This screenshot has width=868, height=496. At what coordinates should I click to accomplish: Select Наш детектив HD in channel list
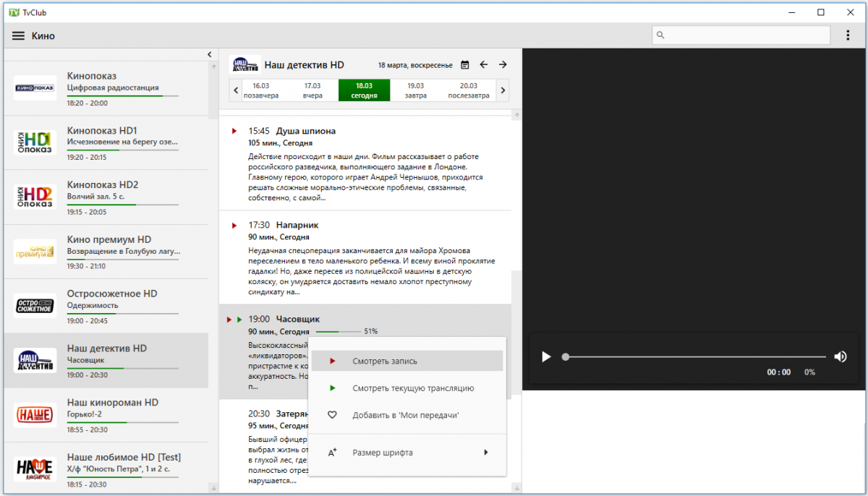click(106, 360)
